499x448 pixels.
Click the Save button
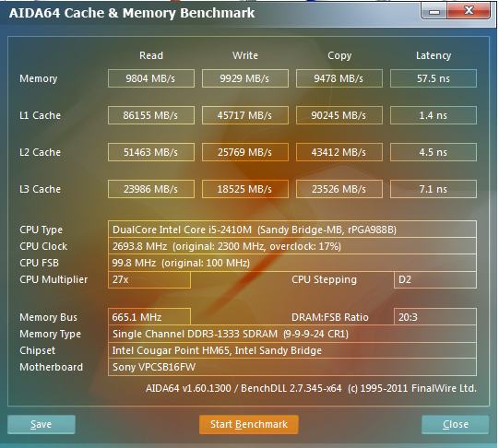[x=42, y=424]
